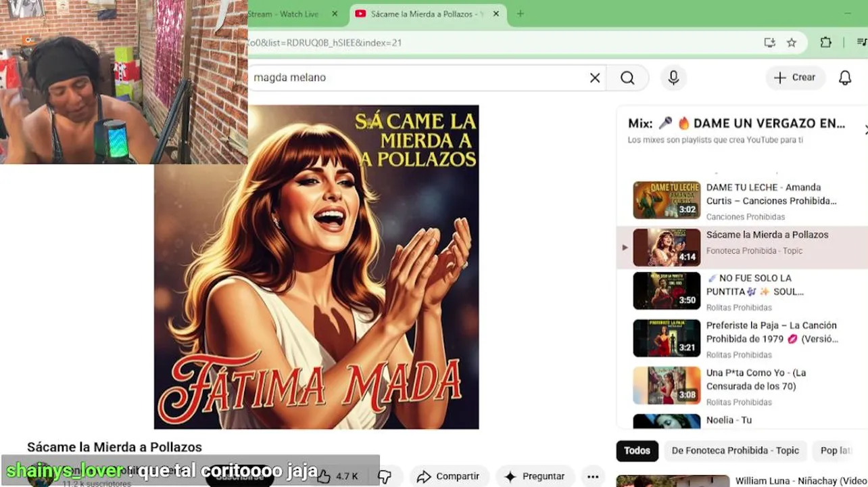
Task: Close the Stream - Watch Live tab
Action: coord(334,14)
